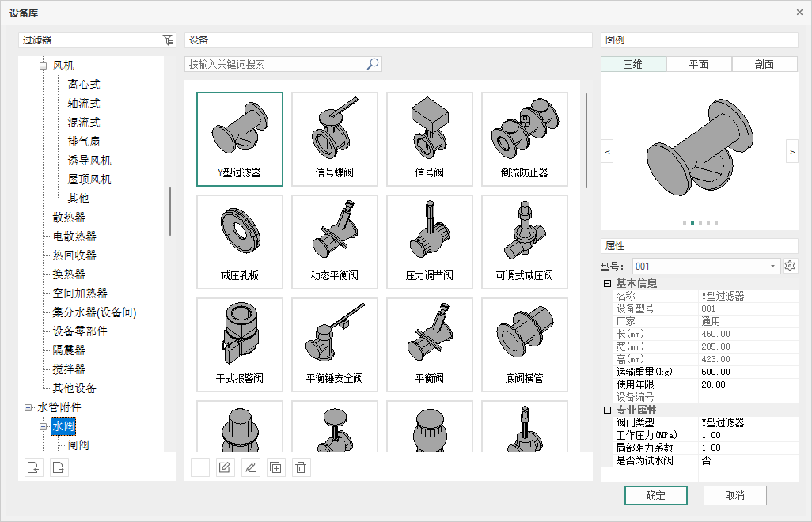Image resolution: width=812 pixels, height=522 pixels.
Task: Click the delete trash icon
Action: pos(301,467)
